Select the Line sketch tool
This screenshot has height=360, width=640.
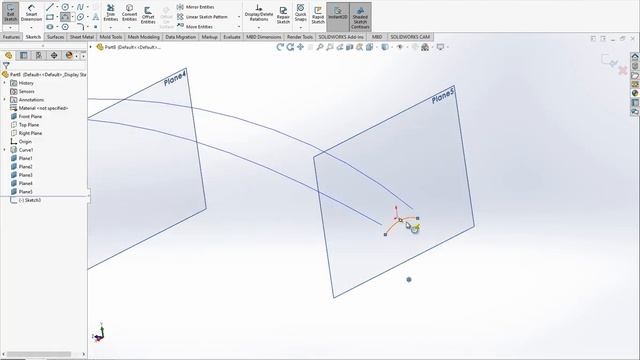pyautogui.click(x=50, y=7)
